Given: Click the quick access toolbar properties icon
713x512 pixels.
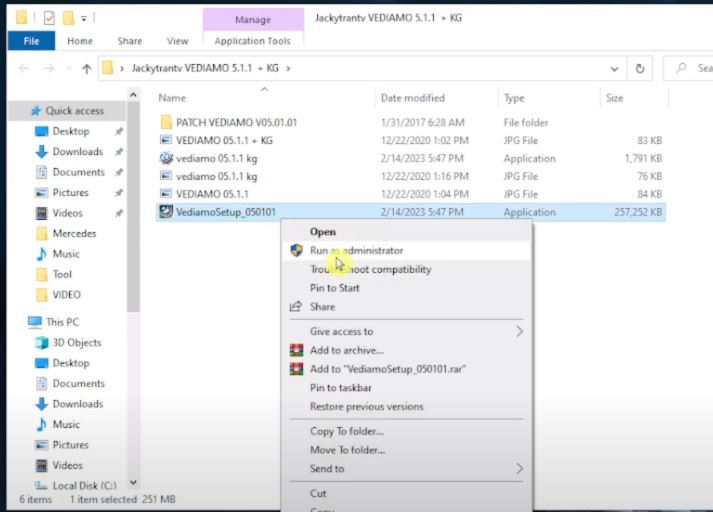Looking at the screenshot, I should [49, 18].
